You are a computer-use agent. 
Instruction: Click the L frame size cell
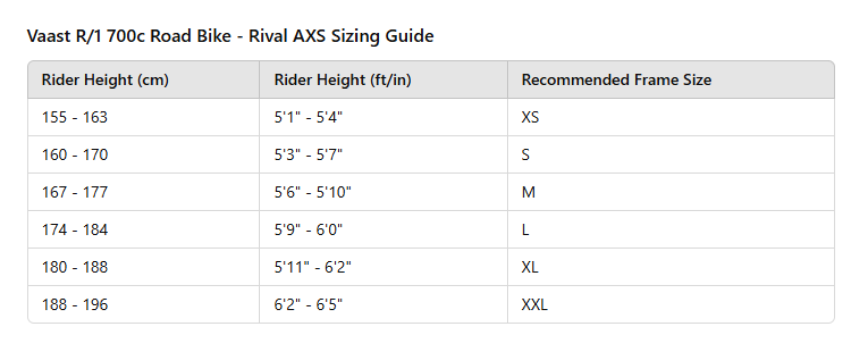pos(525,230)
